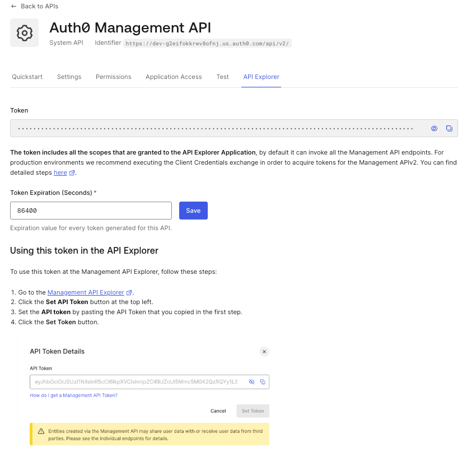Click the 'System API' label
This screenshot has height=476, width=467.
[67, 43]
